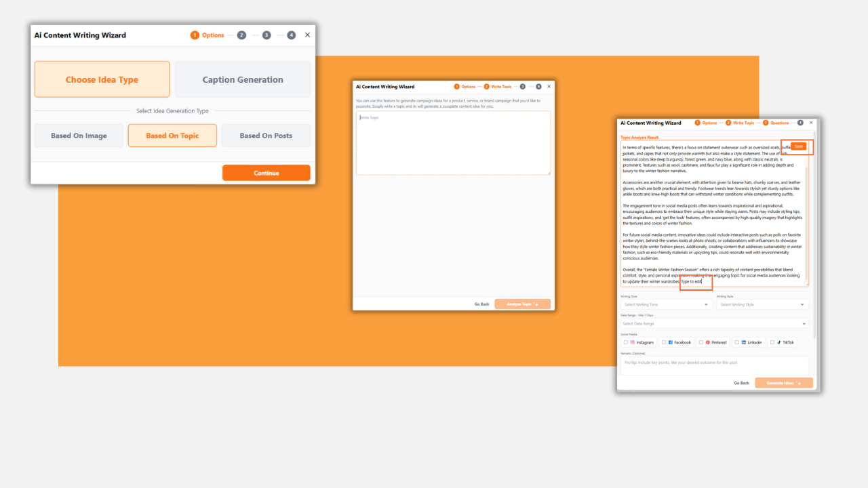Screen dimensions: 868x488
Task: Select the Caption Generation option
Action: tap(243, 79)
